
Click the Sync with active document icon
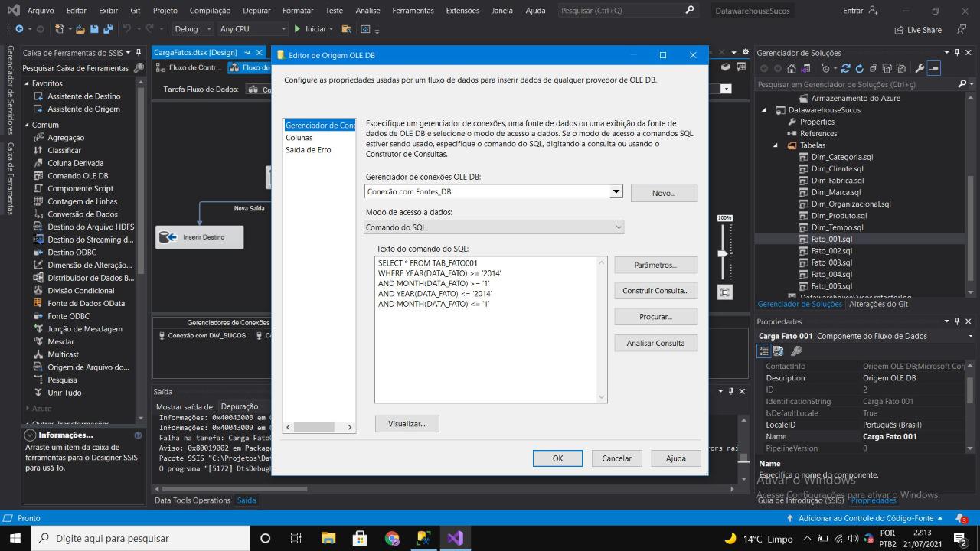(846, 68)
